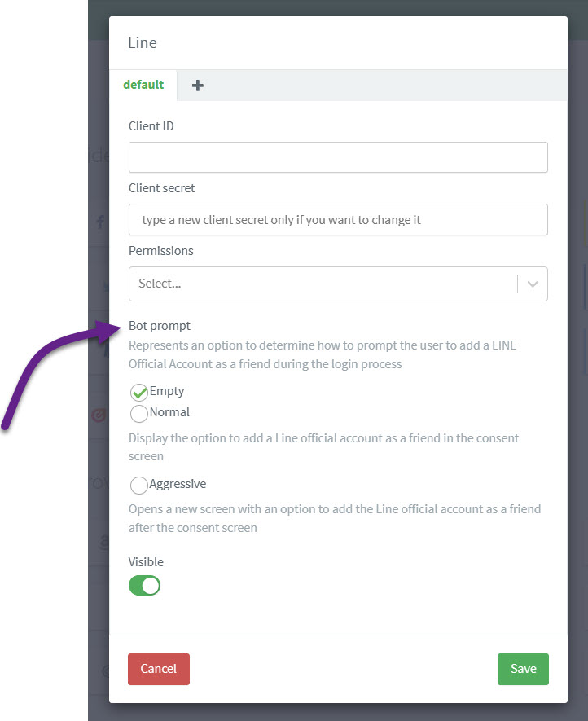This screenshot has width=588, height=721.
Task: Toggle the Visible switch off
Action: pos(144,586)
